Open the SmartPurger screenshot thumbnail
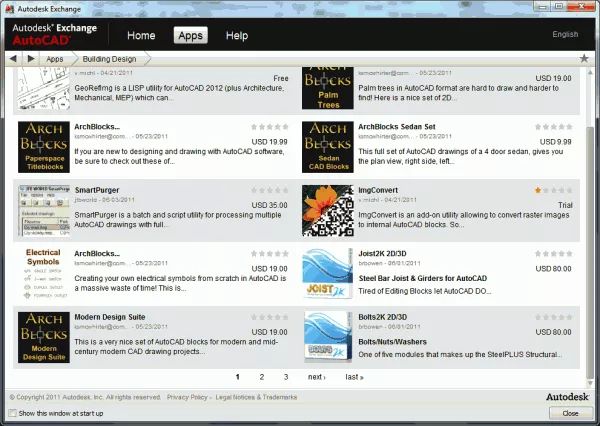This screenshot has width=600, height=426. coord(44,211)
